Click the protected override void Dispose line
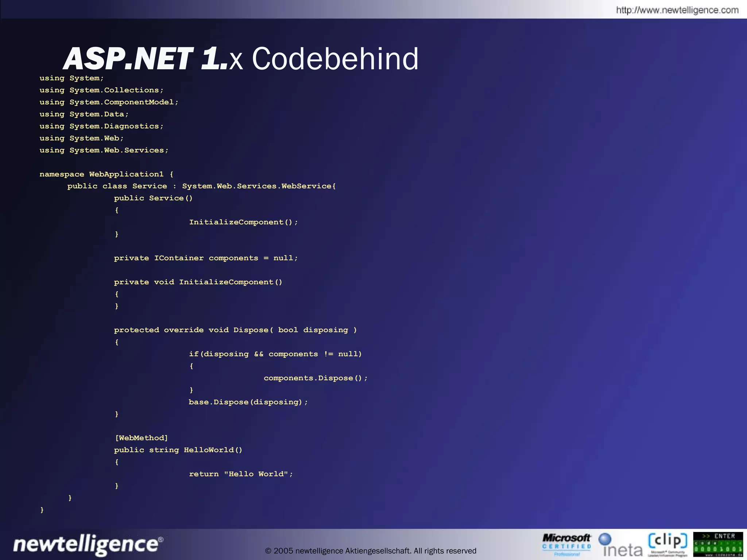This screenshot has width=747, height=560. (235, 330)
